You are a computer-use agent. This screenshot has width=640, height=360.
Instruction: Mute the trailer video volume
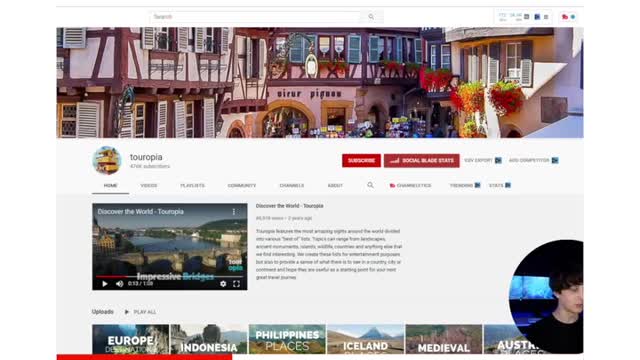click(120, 284)
